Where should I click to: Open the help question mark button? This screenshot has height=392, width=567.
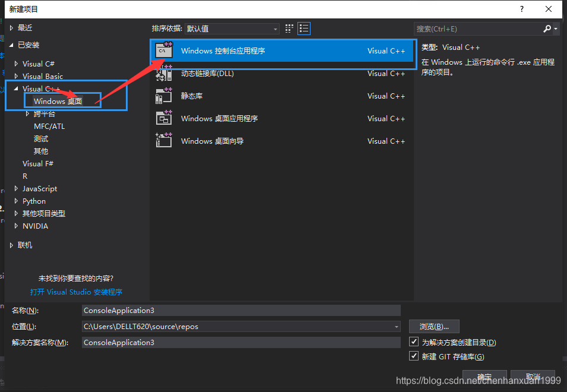coord(521,9)
